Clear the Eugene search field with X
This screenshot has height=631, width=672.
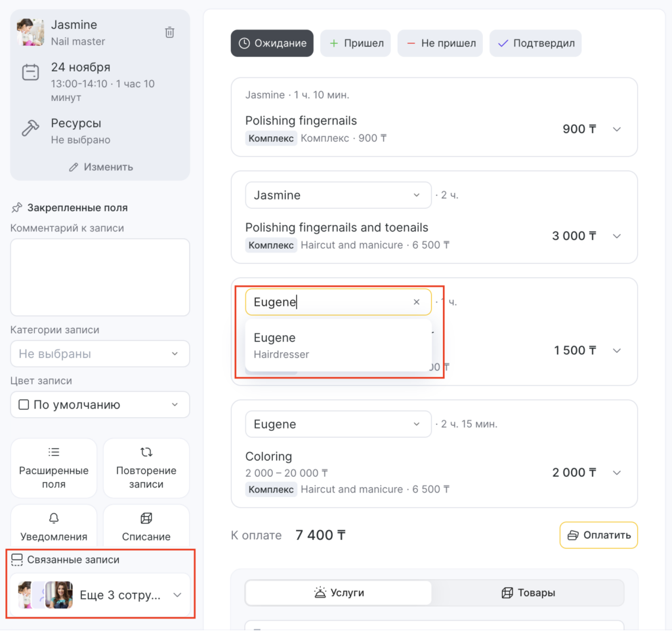coord(416,302)
